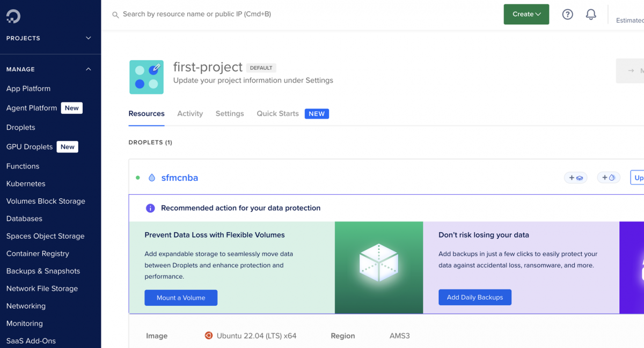The width and height of the screenshot is (644, 348).
Task: Click the DigitalOcean logo icon
Action: (13, 16)
